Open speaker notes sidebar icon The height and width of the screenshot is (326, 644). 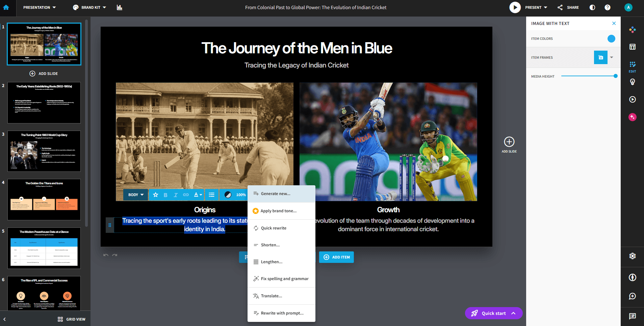coord(633,316)
